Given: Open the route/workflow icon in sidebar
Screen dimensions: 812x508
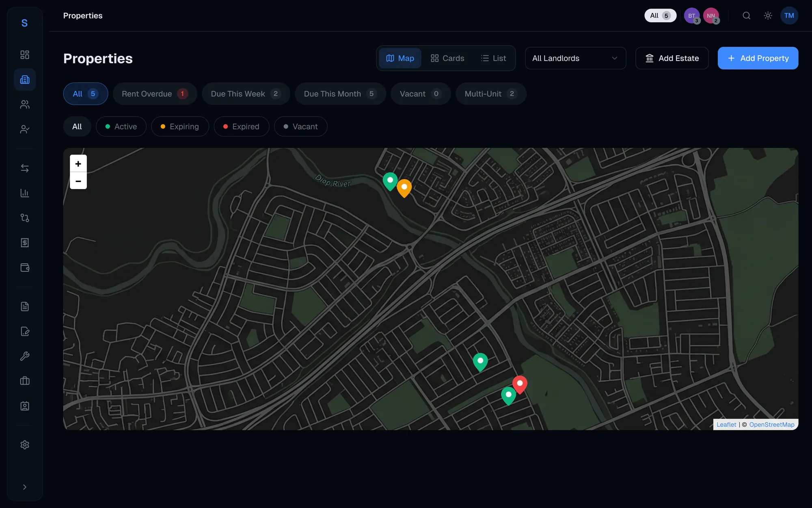Looking at the screenshot, I should coord(25,218).
